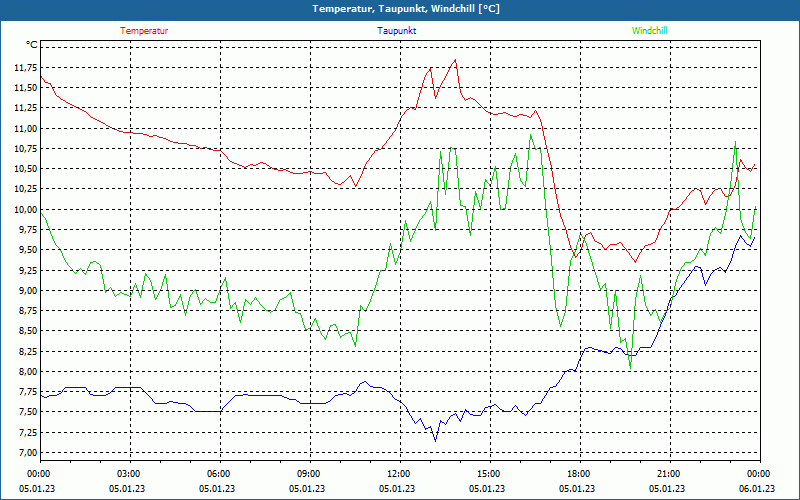Click the 8,50 value on Y axis

click(x=29, y=331)
